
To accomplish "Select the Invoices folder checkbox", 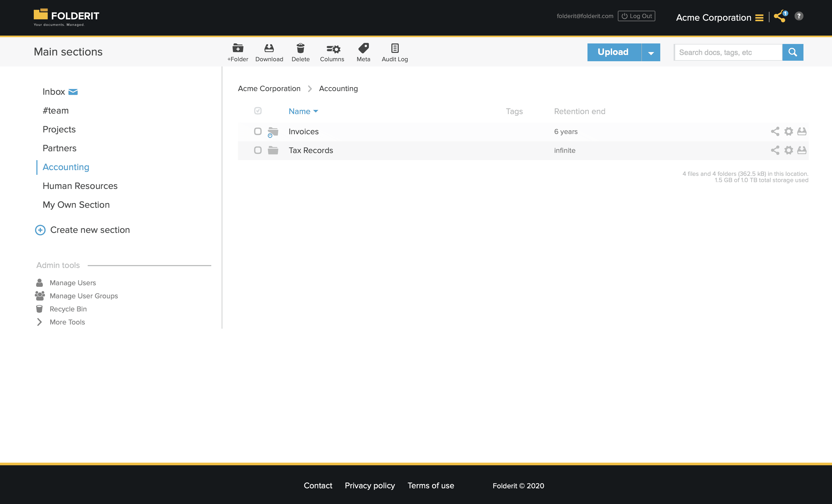I will click(x=258, y=132).
